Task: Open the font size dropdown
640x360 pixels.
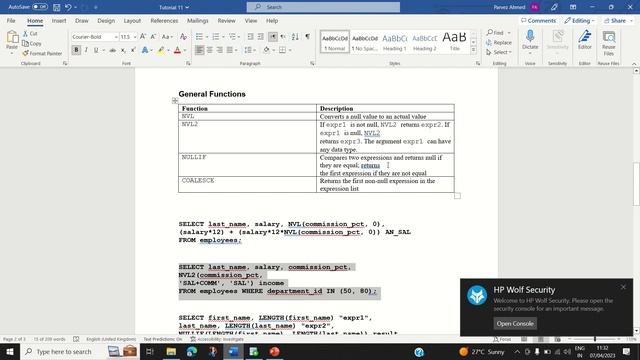Action: [135, 37]
